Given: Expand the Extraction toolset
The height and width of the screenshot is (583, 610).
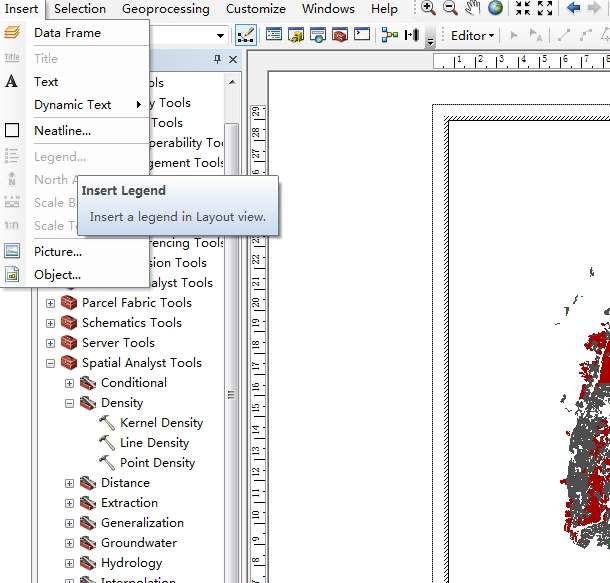Looking at the screenshot, I should pyautogui.click(x=69, y=503).
